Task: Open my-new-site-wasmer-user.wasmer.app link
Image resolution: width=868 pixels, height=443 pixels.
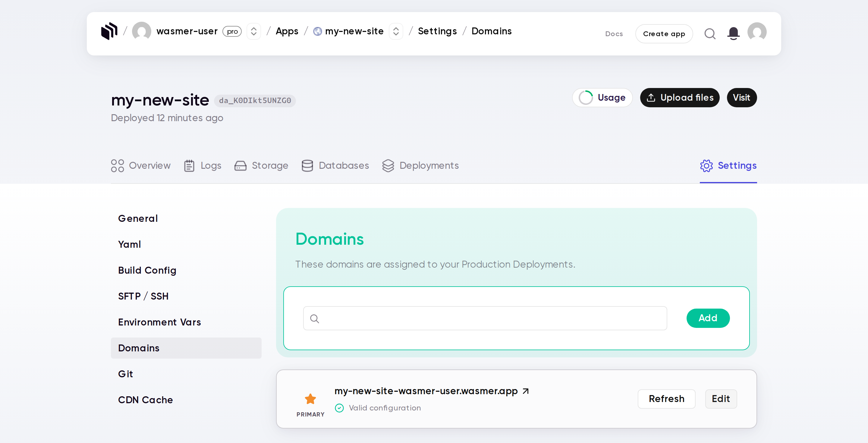Action: 426,391
